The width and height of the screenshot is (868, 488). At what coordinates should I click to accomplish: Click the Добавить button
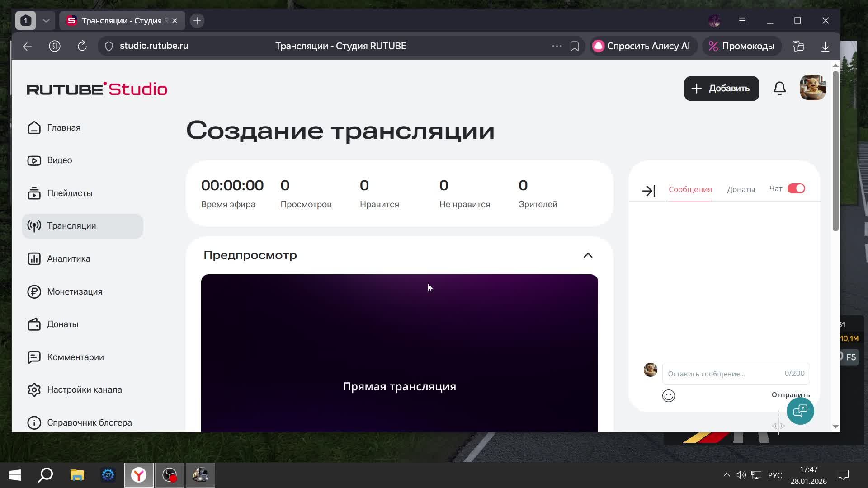(721, 89)
